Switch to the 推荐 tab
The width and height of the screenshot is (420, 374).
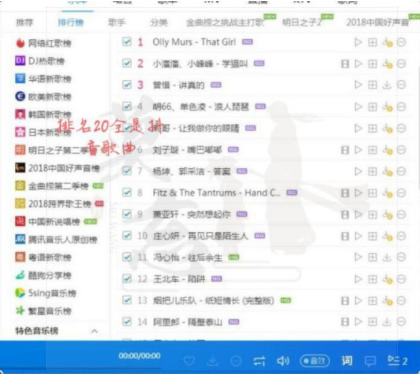pyautogui.click(x=25, y=23)
